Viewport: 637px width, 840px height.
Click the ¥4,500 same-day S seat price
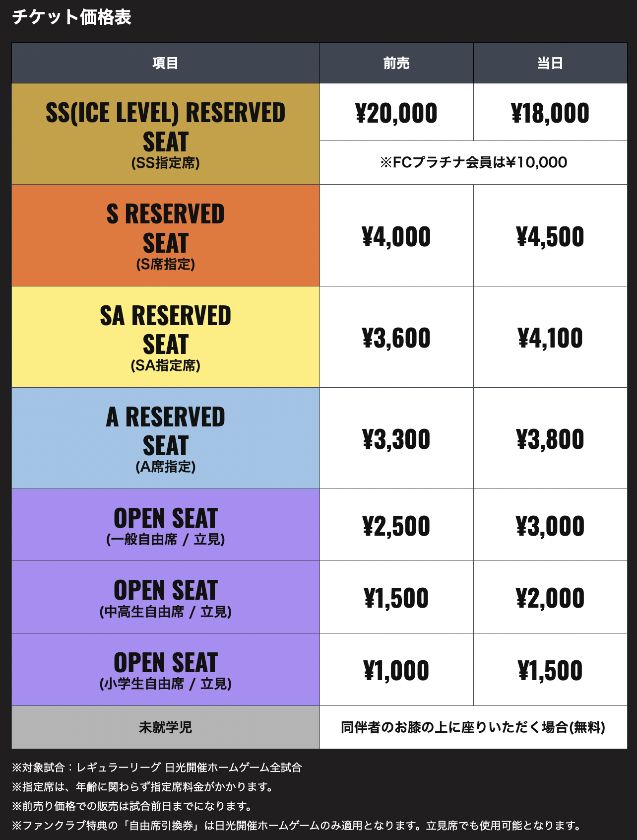point(550,236)
